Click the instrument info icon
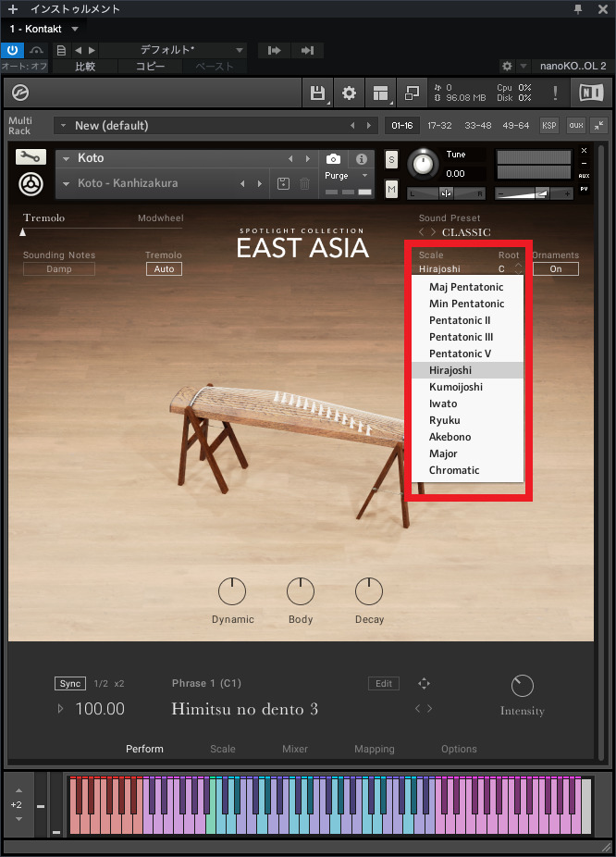The image size is (616, 857). click(362, 159)
